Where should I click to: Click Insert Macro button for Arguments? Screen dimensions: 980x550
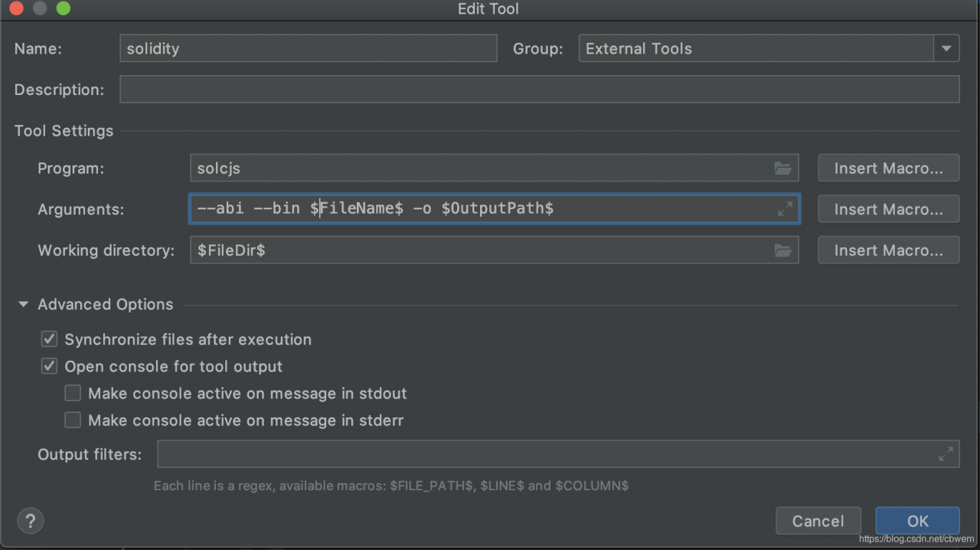click(x=888, y=209)
